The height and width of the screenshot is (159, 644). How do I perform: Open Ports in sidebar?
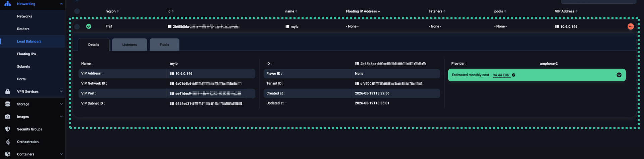21,79
